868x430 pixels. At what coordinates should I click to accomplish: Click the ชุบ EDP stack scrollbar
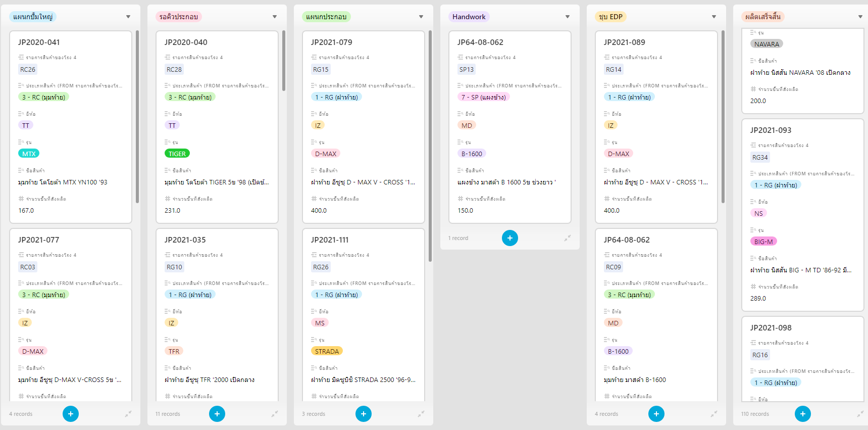pos(723,117)
